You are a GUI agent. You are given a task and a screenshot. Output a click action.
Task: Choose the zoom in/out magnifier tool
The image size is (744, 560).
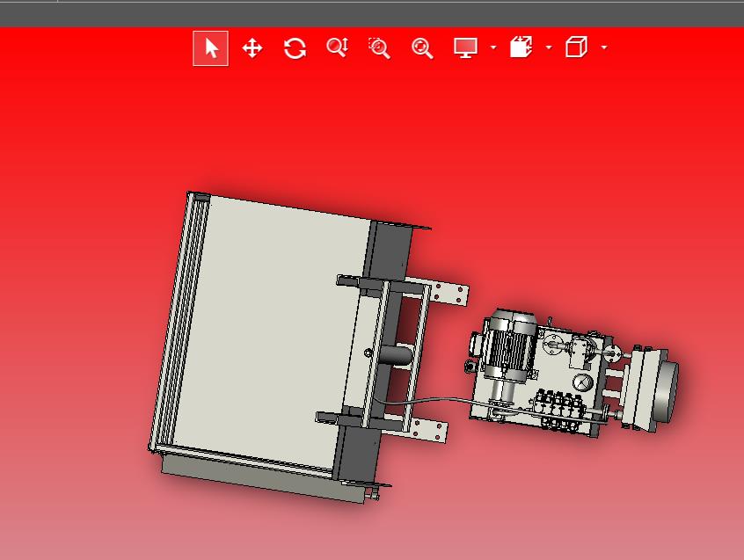coord(338,47)
